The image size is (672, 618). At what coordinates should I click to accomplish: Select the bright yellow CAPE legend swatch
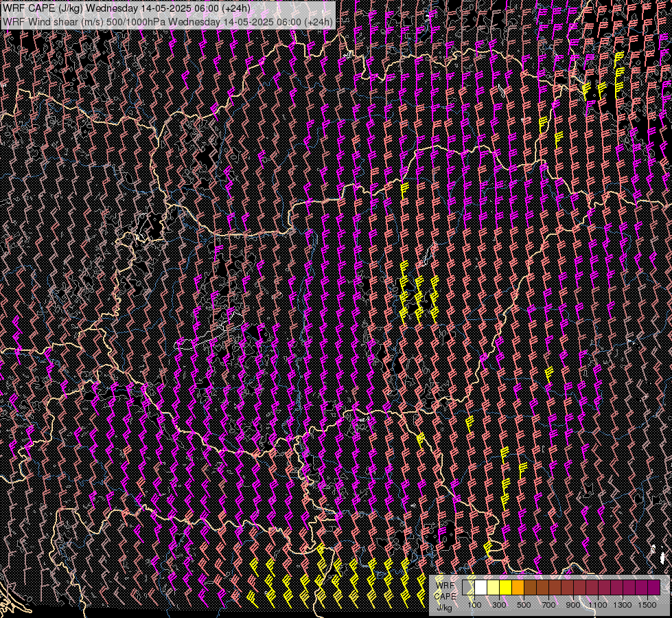506,587
